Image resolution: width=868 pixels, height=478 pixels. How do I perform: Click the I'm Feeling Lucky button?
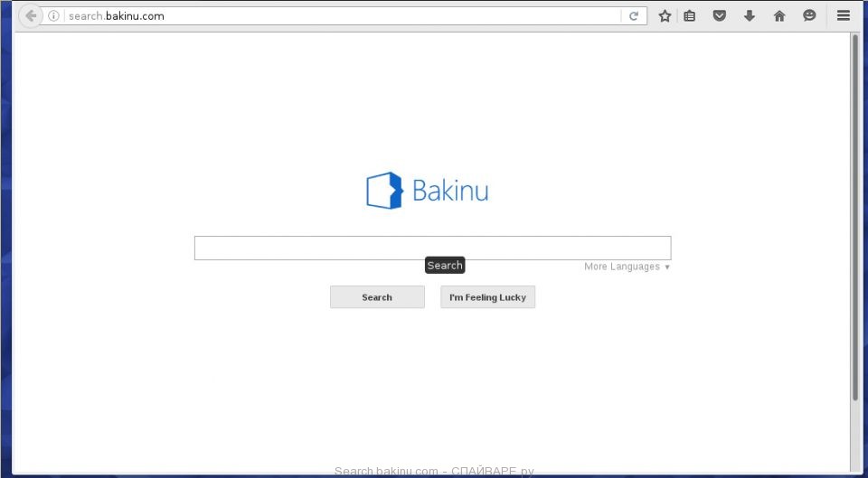click(x=487, y=297)
